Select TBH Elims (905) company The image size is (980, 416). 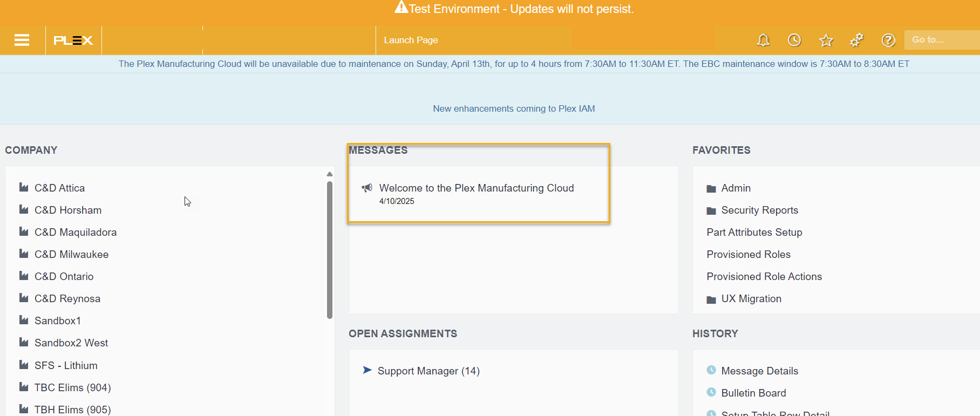(x=72, y=410)
